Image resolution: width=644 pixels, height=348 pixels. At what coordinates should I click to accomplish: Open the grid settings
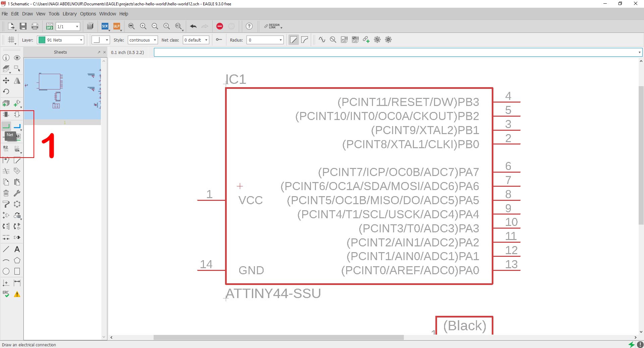(11, 40)
